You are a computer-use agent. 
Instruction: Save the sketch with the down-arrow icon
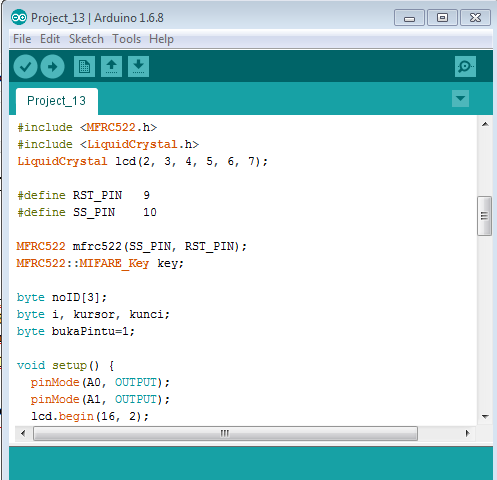(x=138, y=66)
